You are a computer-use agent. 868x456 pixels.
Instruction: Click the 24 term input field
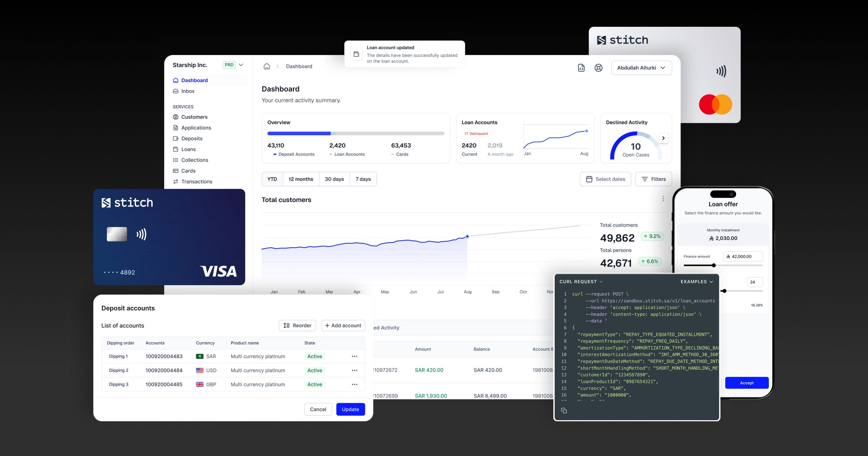point(755,282)
